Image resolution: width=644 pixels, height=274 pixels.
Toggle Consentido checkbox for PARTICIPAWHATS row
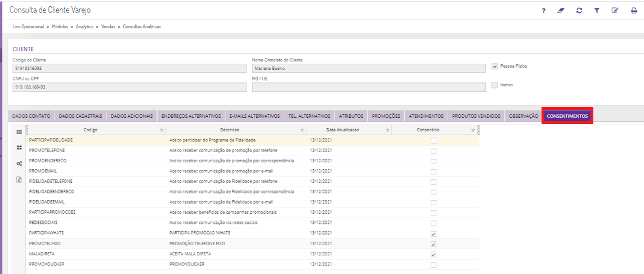point(433,233)
